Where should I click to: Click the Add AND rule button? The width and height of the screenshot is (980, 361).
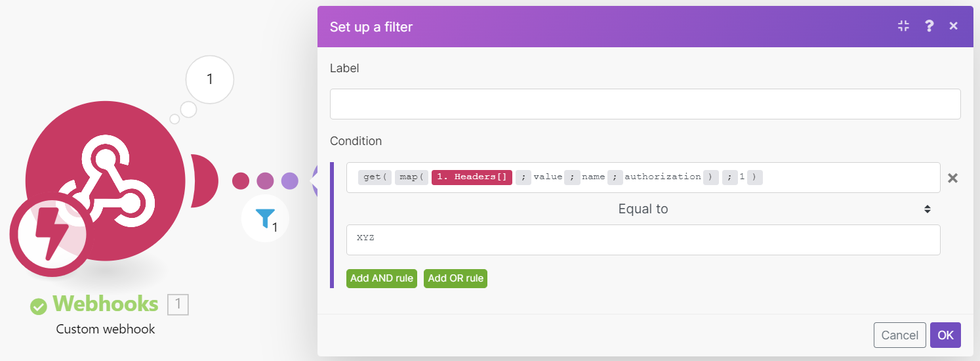coord(382,278)
